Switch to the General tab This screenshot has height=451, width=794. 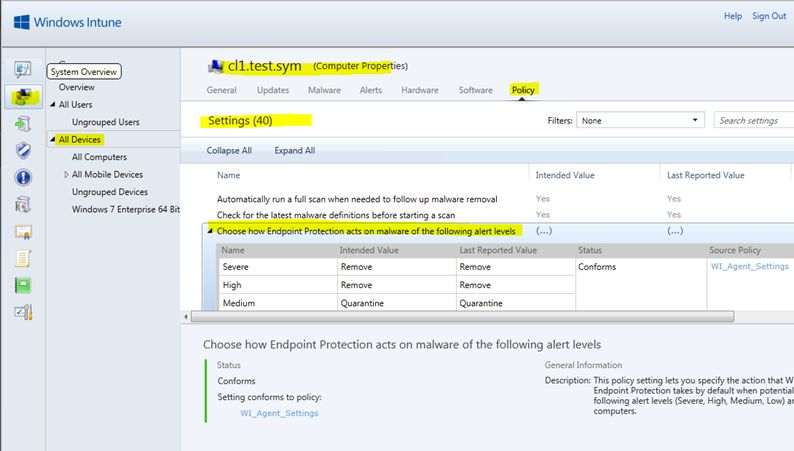(x=221, y=90)
